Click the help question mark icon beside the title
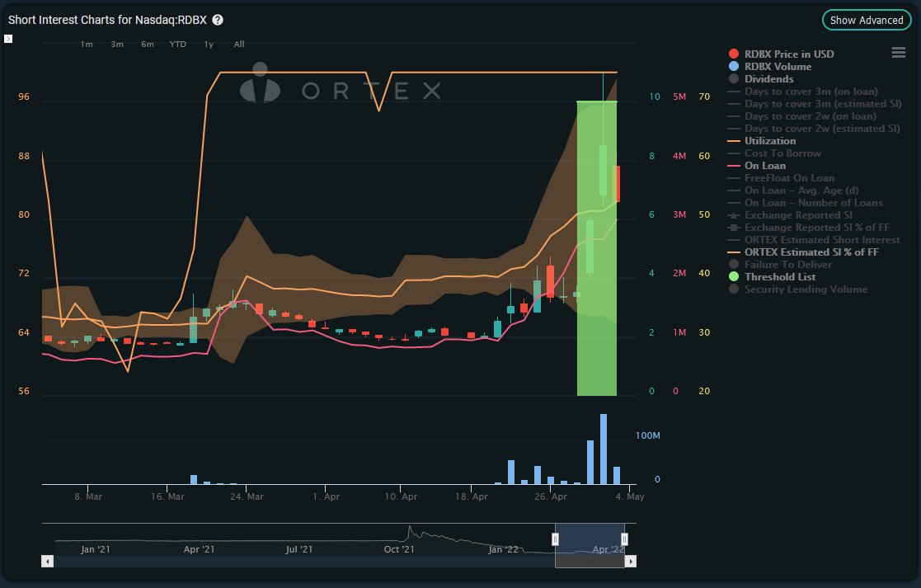The image size is (921, 588). tap(218, 20)
